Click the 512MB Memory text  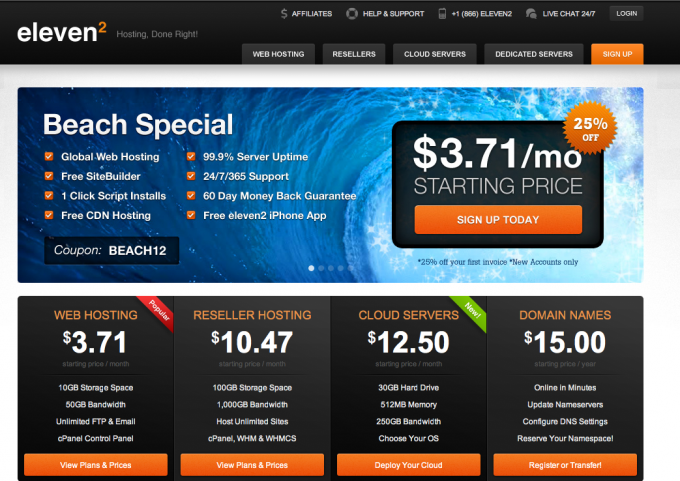pyautogui.click(x=409, y=405)
